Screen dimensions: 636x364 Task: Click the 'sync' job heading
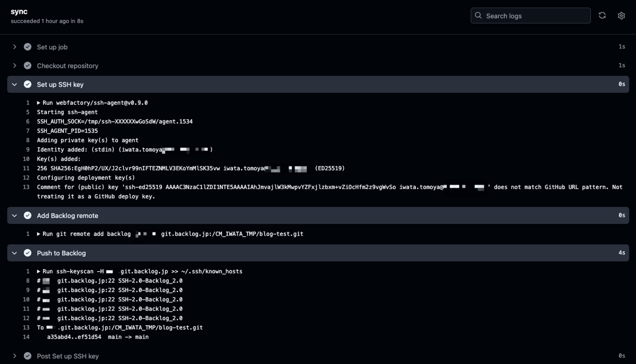(x=19, y=11)
